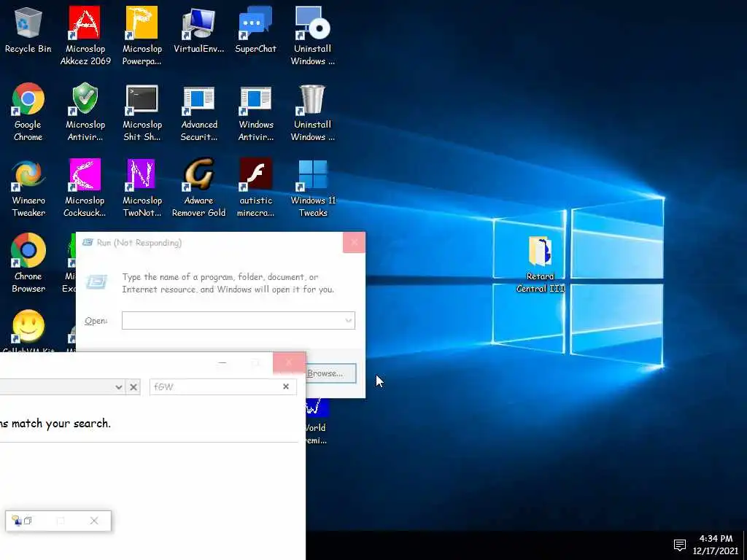
Task: Launch Adware Remover Gold
Action: coord(198,188)
